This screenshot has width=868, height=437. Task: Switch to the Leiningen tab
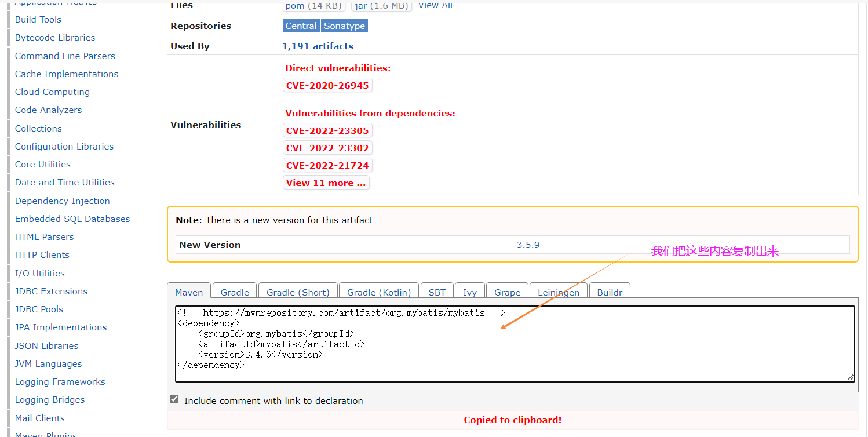[559, 292]
